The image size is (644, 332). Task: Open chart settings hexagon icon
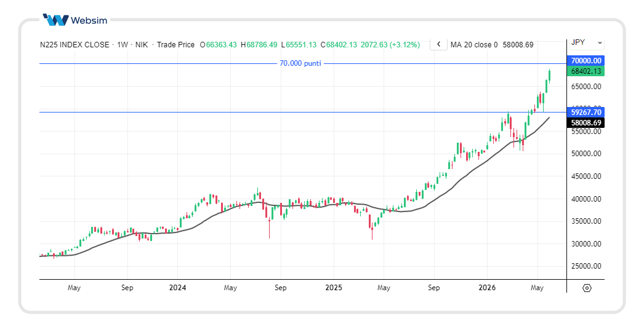coord(587,288)
